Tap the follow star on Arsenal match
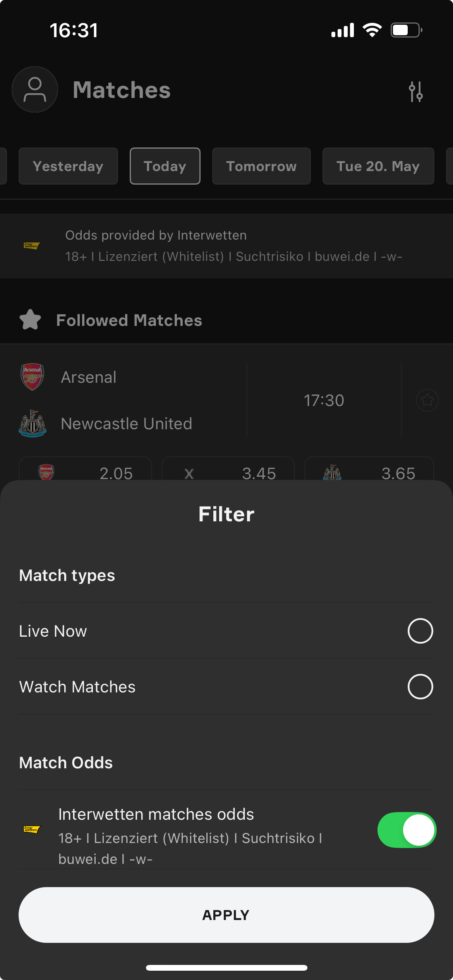 pyautogui.click(x=427, y=400)
